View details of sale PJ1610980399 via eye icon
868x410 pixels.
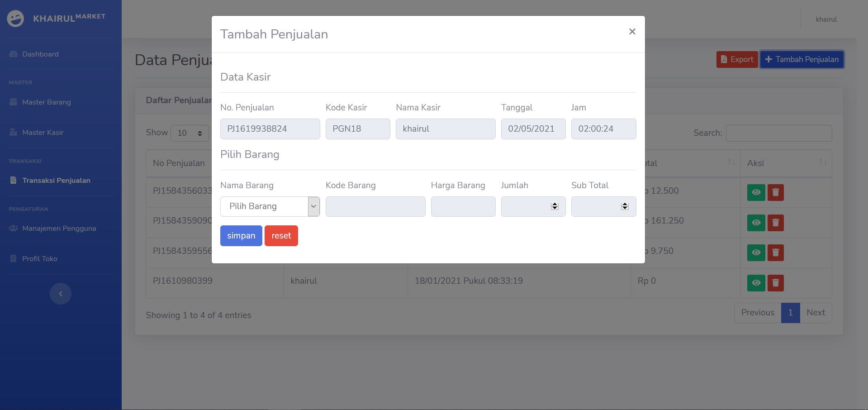[756, 283]
